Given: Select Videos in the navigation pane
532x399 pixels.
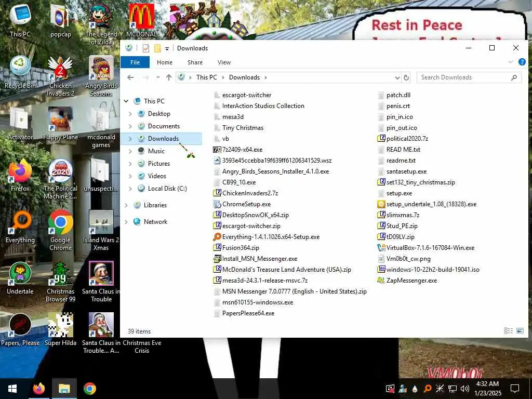Looking at the screenshot, I should [157, 176].
